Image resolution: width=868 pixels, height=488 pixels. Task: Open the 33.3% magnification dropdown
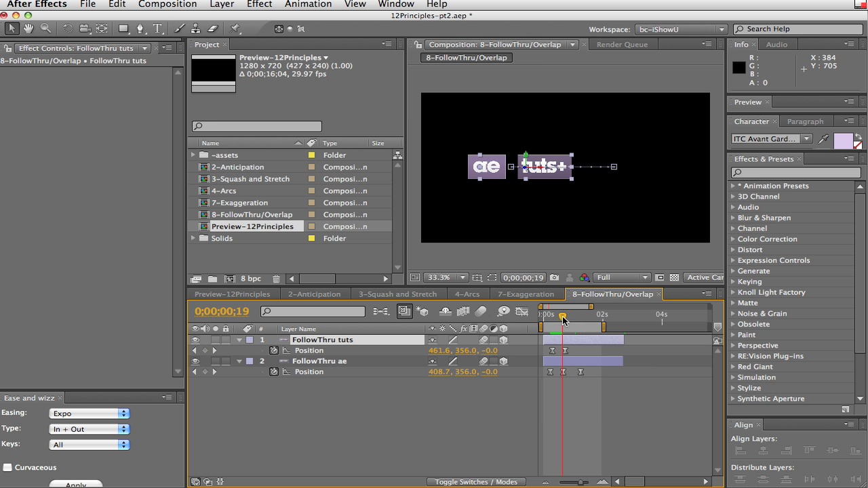(446, 277)
